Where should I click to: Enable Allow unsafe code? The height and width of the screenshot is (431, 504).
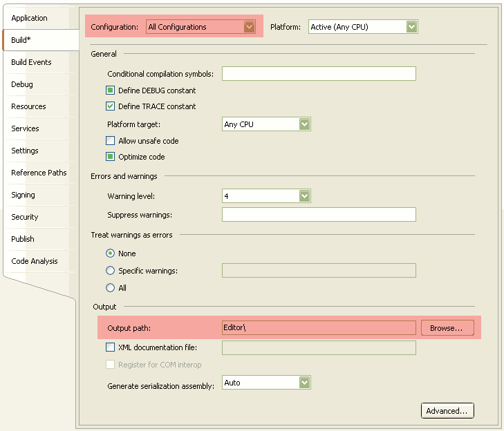click(x=110, y=141)
